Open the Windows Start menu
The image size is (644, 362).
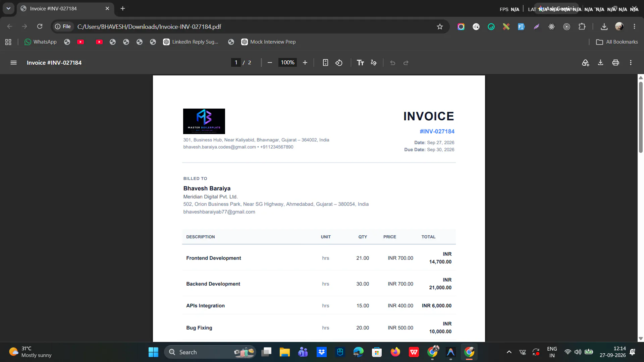153,352
